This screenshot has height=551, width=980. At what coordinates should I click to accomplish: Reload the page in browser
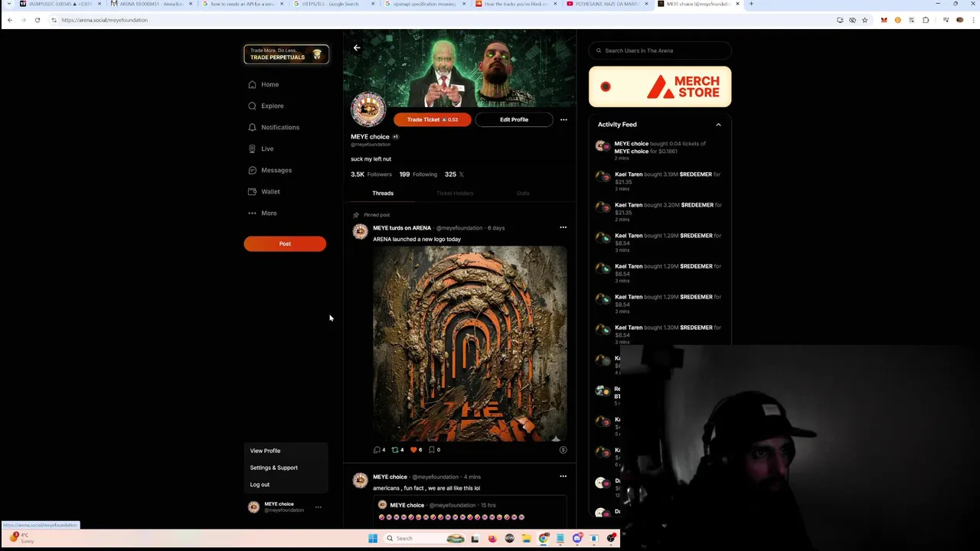pyautogui.click(x=37, y=20)
